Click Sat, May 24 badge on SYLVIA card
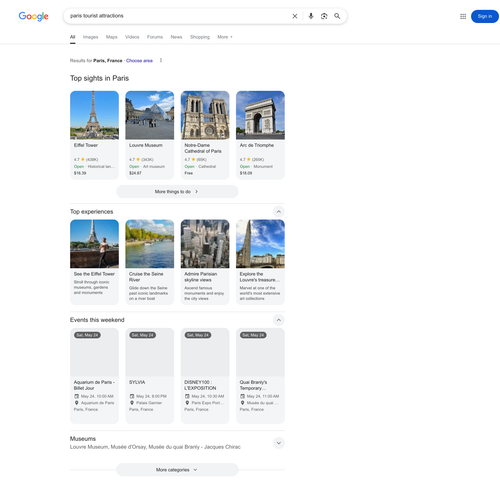The height and width of the screenshot is (496, 500). point(143,335)
